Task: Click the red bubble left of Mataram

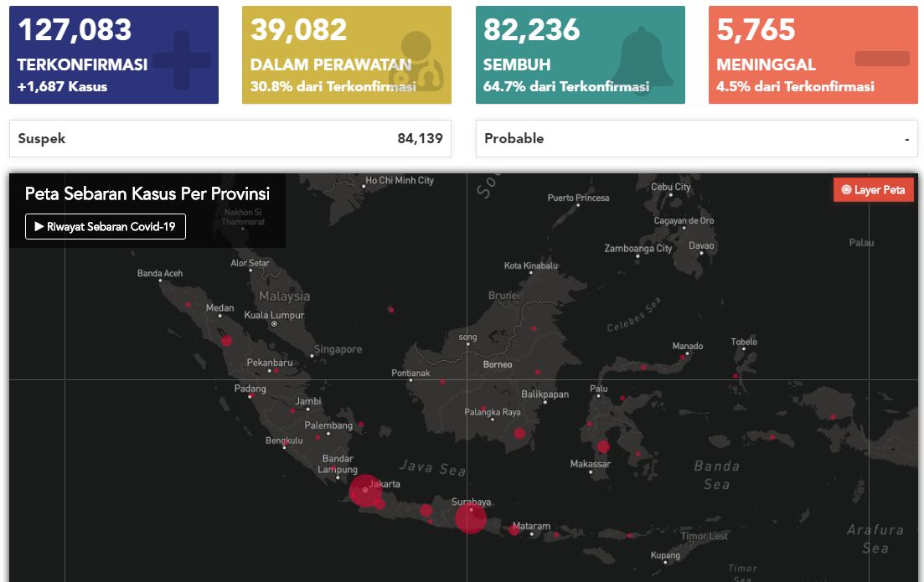Action: pyautogui.click(x=514, y=529)
